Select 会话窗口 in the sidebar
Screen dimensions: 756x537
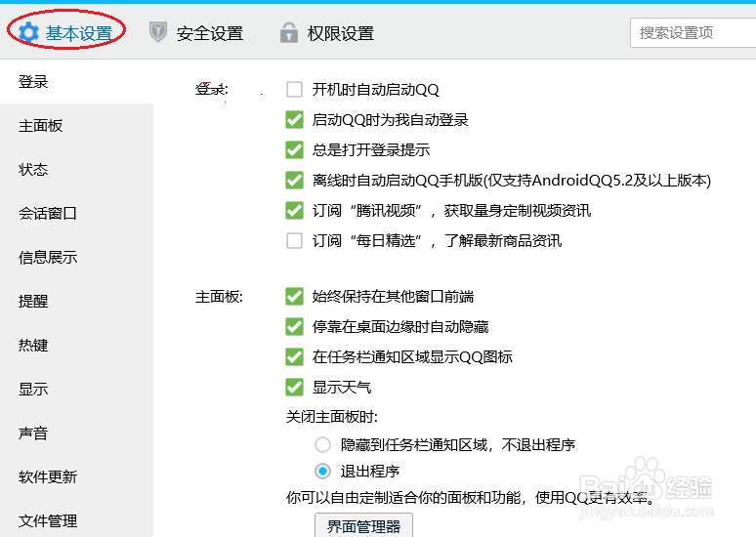coord(76,213)
